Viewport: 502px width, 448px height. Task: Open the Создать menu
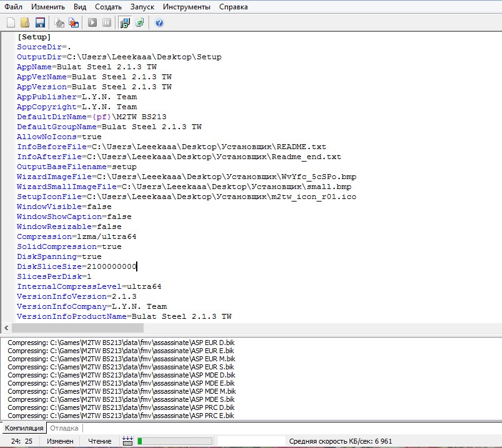108,7
